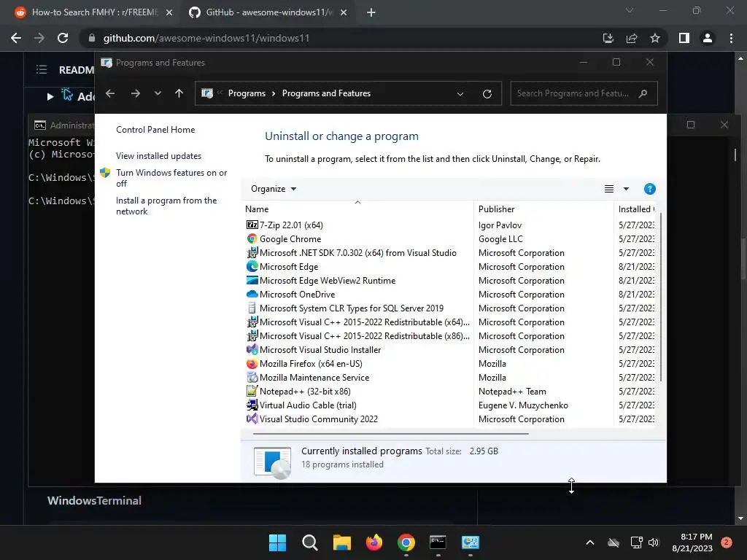Open Firefox from the taskbar

coord(374,542)
